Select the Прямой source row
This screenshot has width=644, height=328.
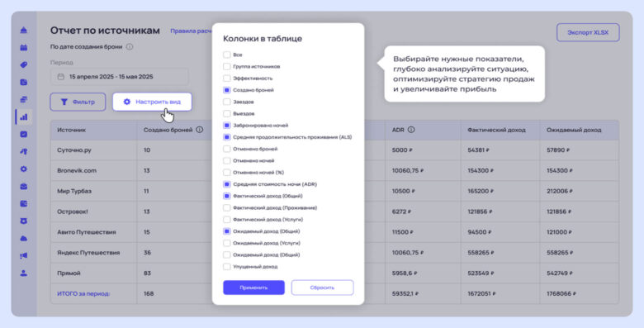69,273
